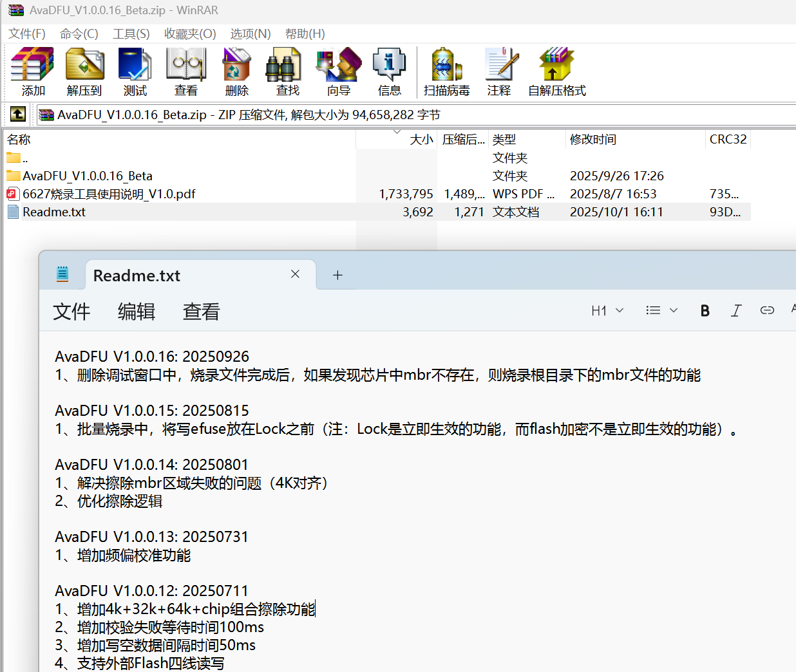
Task: Toggle bold formatting in Notepad
Action: point(705,311)
